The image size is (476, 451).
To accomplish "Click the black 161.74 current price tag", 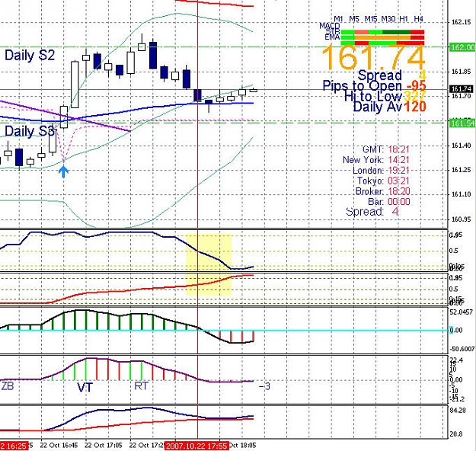I will point(461,89).
